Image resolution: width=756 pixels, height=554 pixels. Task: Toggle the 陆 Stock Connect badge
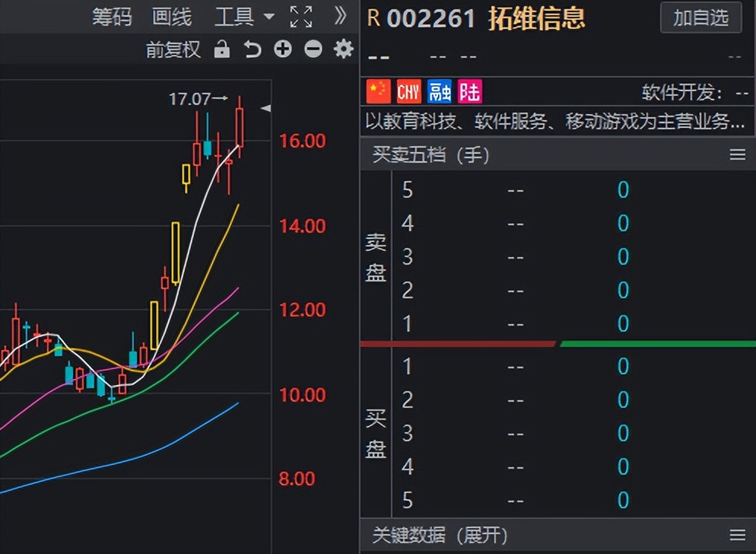[x=469, y=91]
